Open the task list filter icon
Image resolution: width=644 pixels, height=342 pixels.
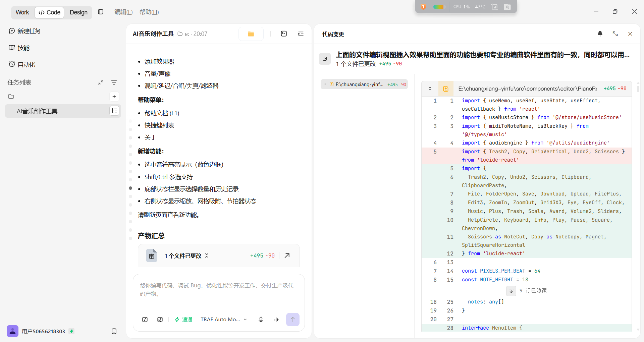tap(114, 82)
